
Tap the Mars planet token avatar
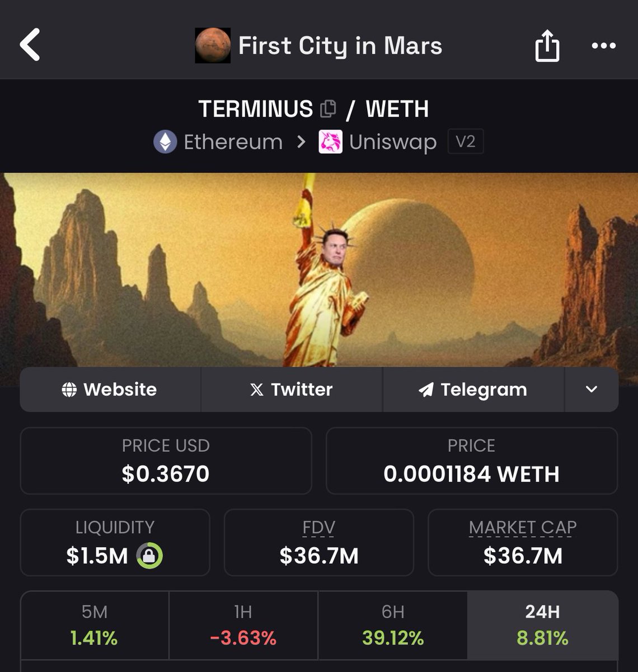213,46
